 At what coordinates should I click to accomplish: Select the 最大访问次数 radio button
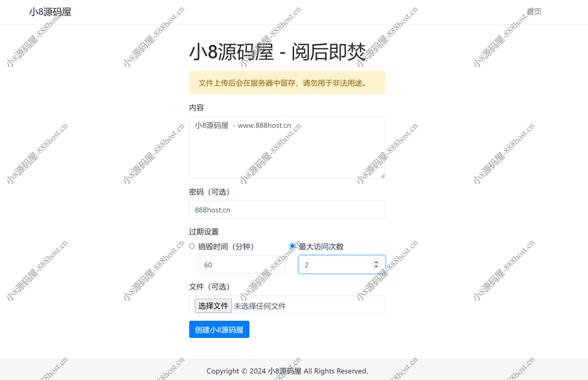pos(292,246)
